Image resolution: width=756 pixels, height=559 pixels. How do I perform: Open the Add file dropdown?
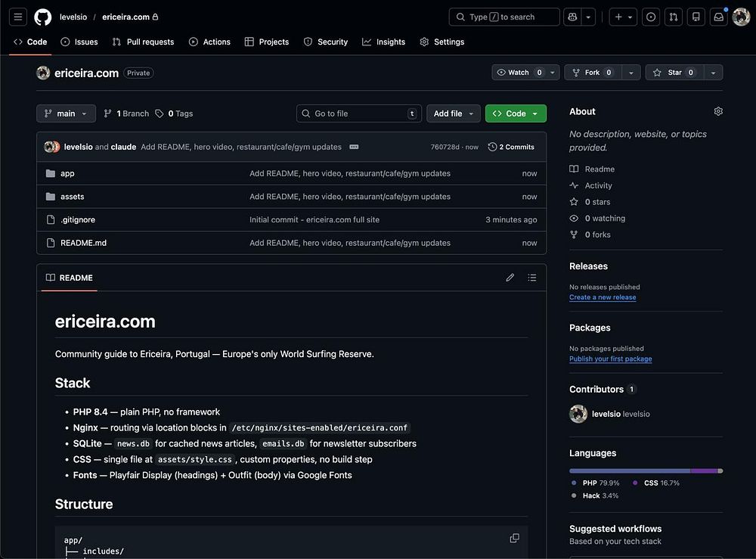(x=453, y=113)
